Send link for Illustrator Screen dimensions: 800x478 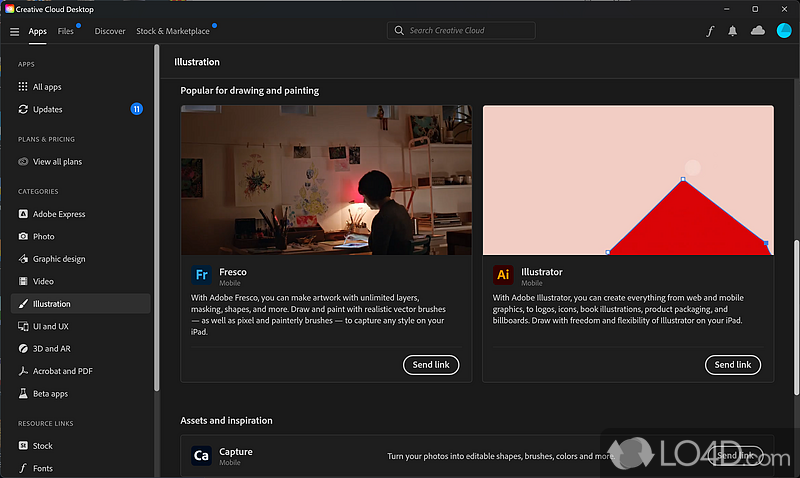click(733, 365)
